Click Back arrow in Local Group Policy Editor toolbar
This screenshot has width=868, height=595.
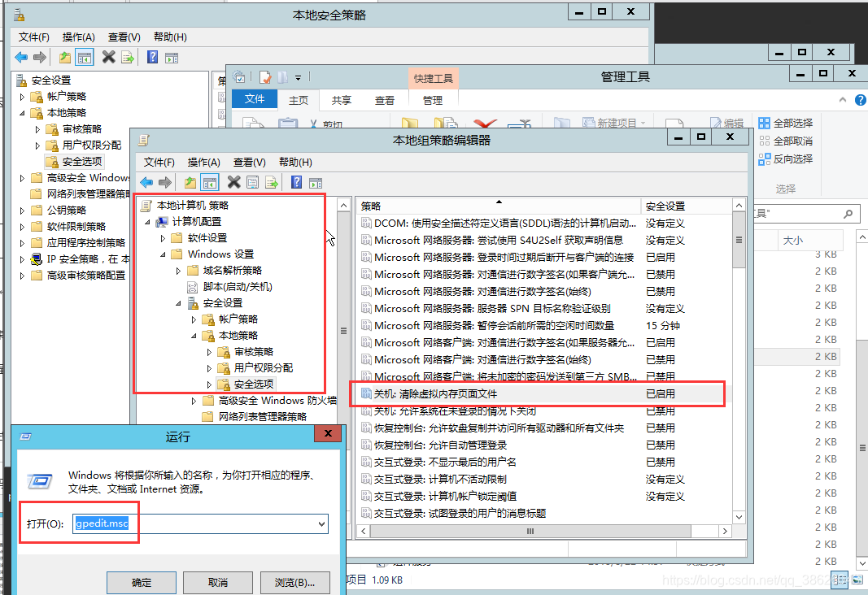(146, 182)
